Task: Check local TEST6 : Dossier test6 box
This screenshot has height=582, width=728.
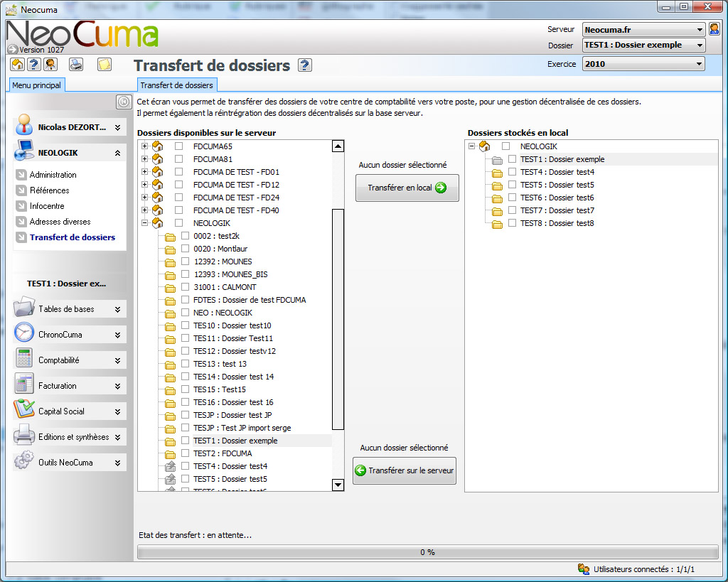Action: point(512,198)
